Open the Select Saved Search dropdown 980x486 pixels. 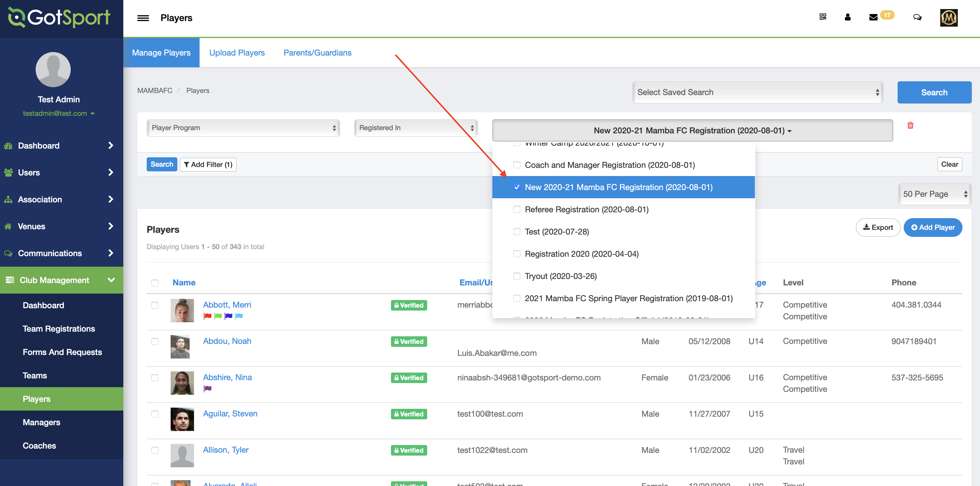(x=757, y=92)
